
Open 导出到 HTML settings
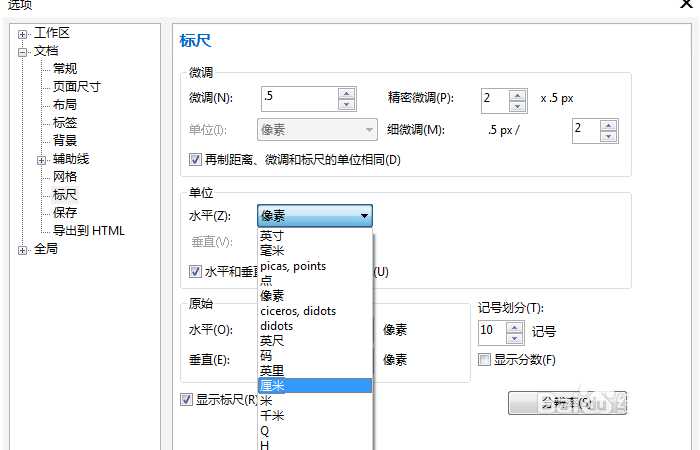pyautogui.click(x=88, y=231)
